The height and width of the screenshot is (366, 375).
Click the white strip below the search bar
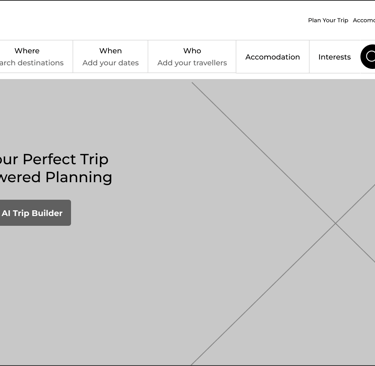(x=187, y=76)
